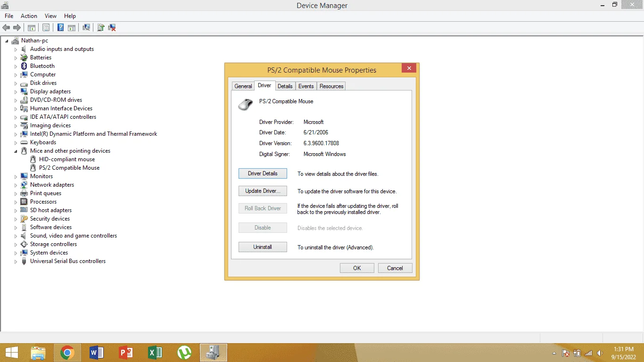Open Excel from the taskbar
Image resolution: width=644 pixels, height=362 pixels.
155,353
